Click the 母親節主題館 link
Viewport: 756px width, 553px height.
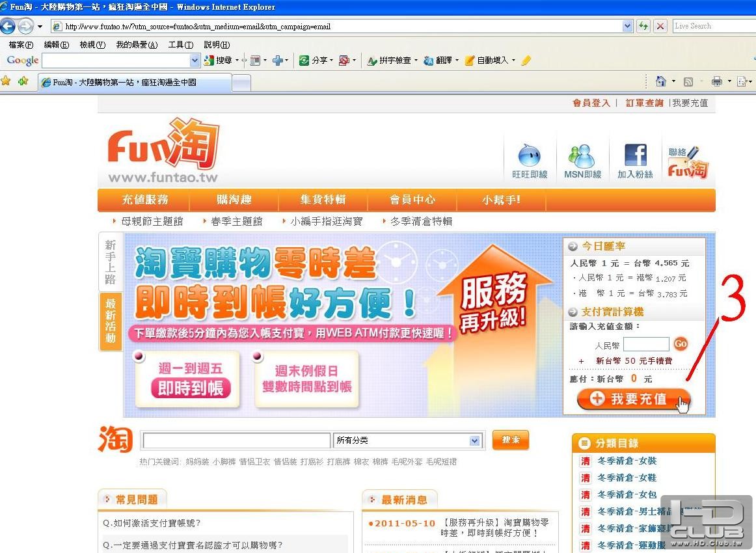[x=152, y=221]
